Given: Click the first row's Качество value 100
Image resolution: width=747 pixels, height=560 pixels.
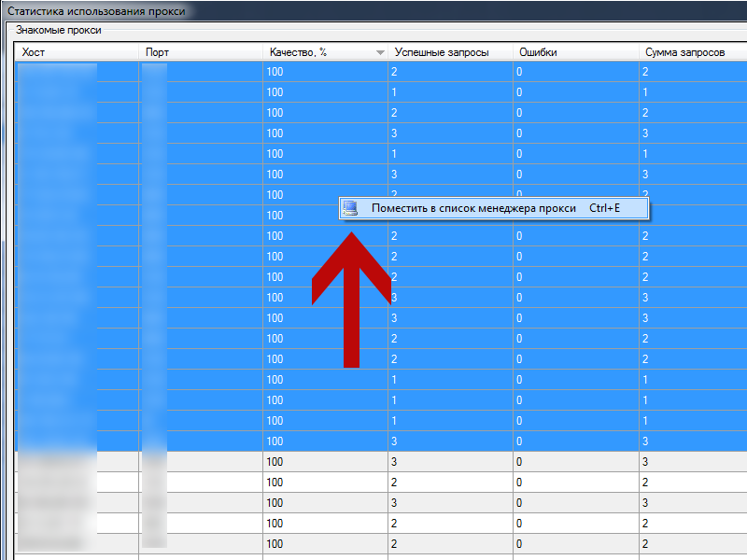Looking at the screenshot, I should [x=275, y=72].
